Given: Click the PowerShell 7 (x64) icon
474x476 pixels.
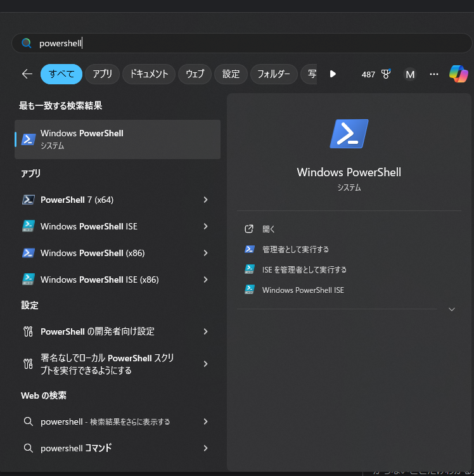Looking at the screenshot, I should click(29, 200).
